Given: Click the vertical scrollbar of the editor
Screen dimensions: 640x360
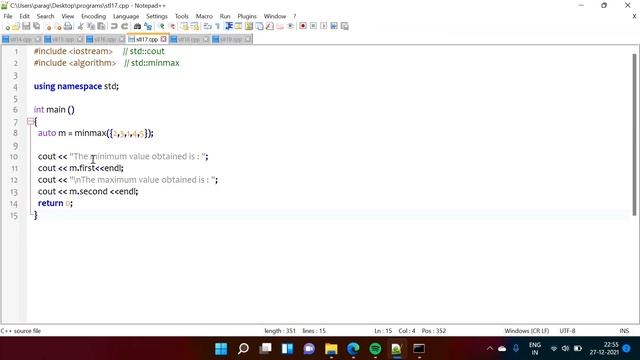Looking at the screenshot, I should (x=634, y=135).
